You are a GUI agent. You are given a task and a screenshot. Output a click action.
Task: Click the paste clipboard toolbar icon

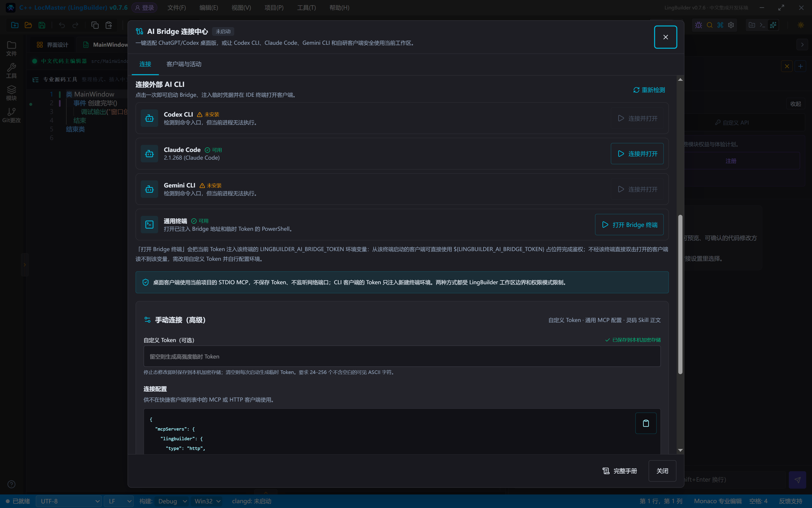pos(109,25)
